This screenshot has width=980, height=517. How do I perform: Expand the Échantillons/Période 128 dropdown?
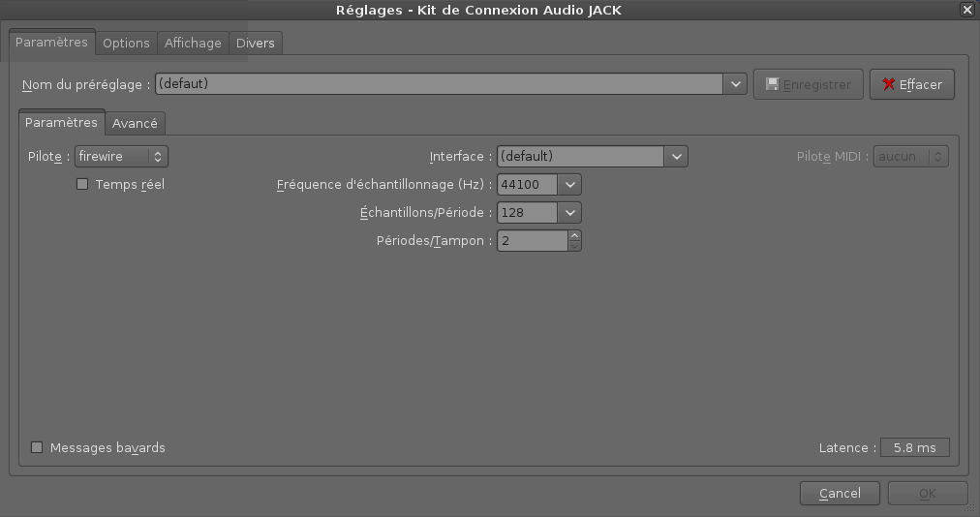tap(569, 213)
